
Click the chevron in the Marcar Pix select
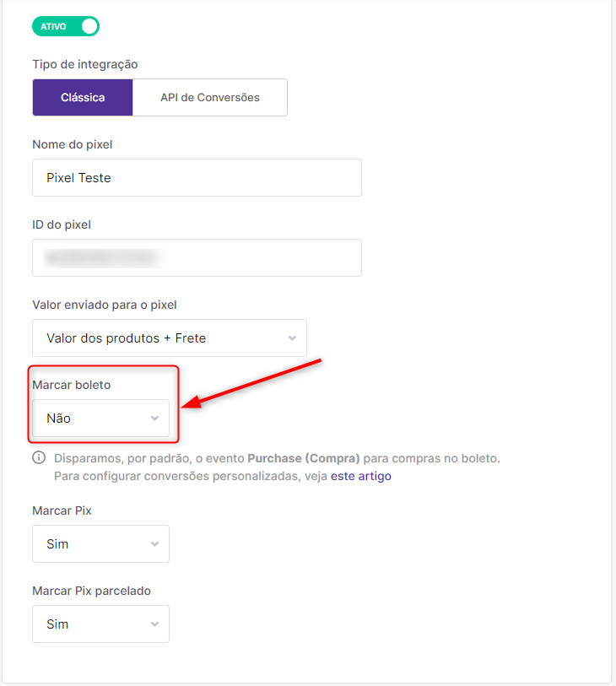coord(155,544)
